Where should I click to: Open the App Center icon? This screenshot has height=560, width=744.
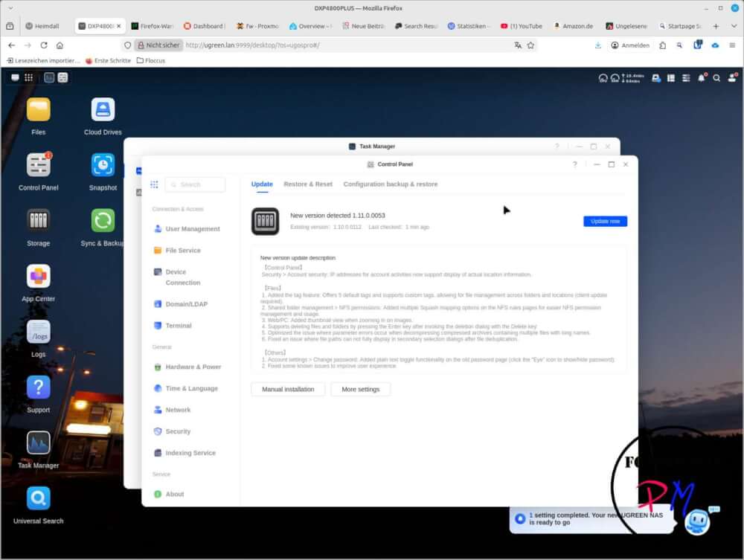[39, 277]
